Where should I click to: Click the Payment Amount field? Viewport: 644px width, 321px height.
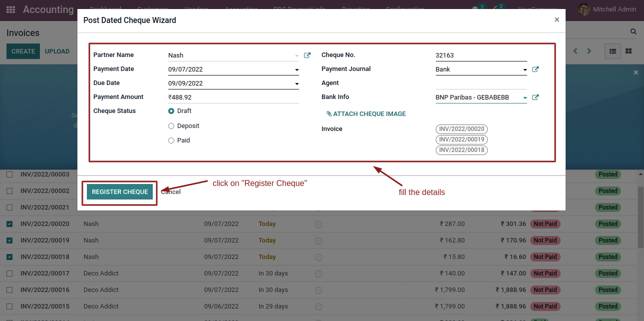tap(234, 97)
